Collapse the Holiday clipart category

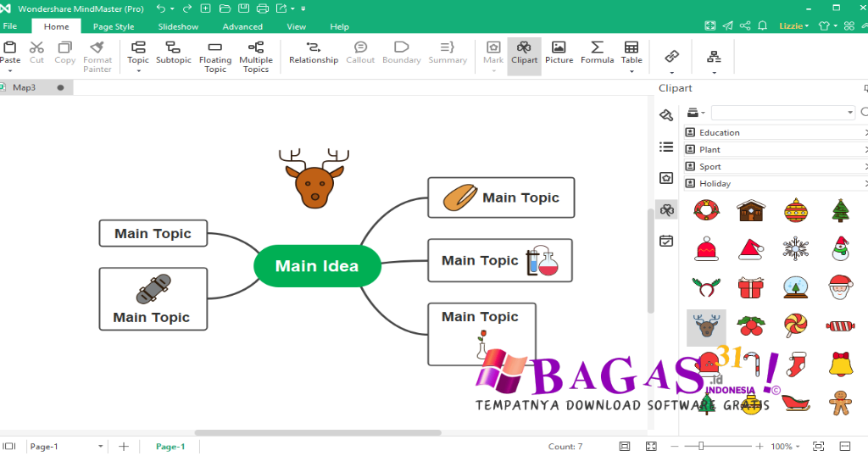point(776,183)
